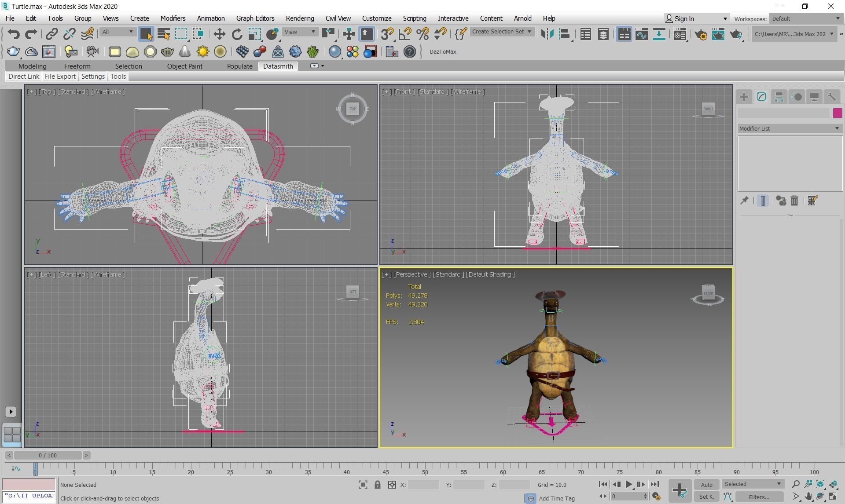Open Select by Name dialog
This screenshot has width=845, height=504.
[163, 34]
